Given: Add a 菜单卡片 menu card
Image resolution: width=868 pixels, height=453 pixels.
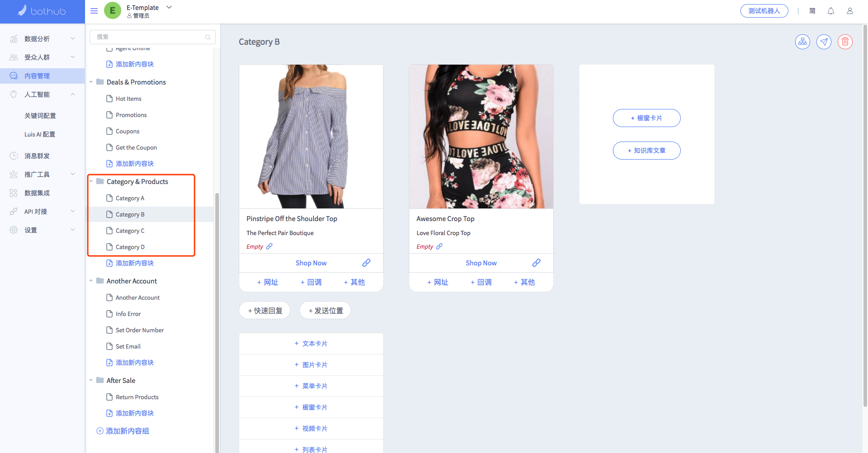Looking at the screenshot, I should [x=311, y=386].
